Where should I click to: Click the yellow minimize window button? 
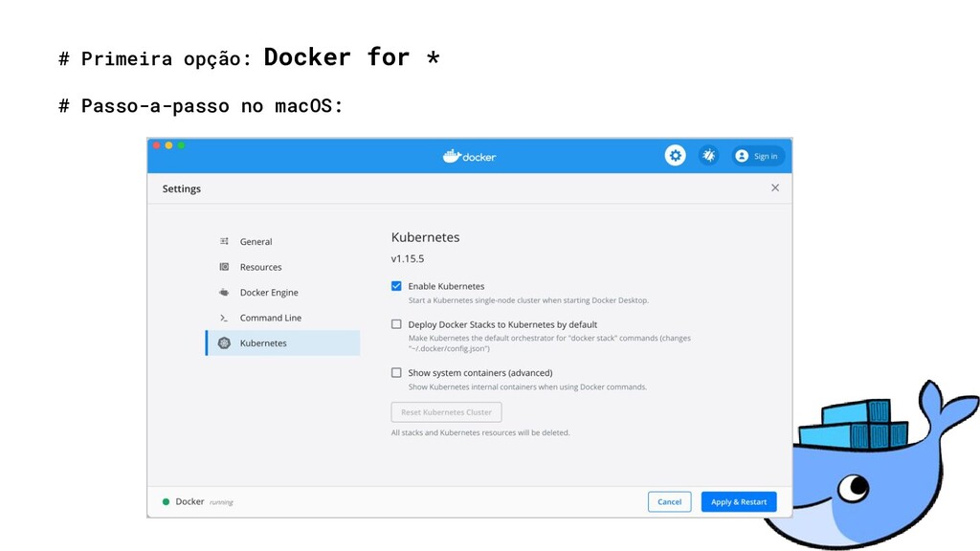coord(168,145)
